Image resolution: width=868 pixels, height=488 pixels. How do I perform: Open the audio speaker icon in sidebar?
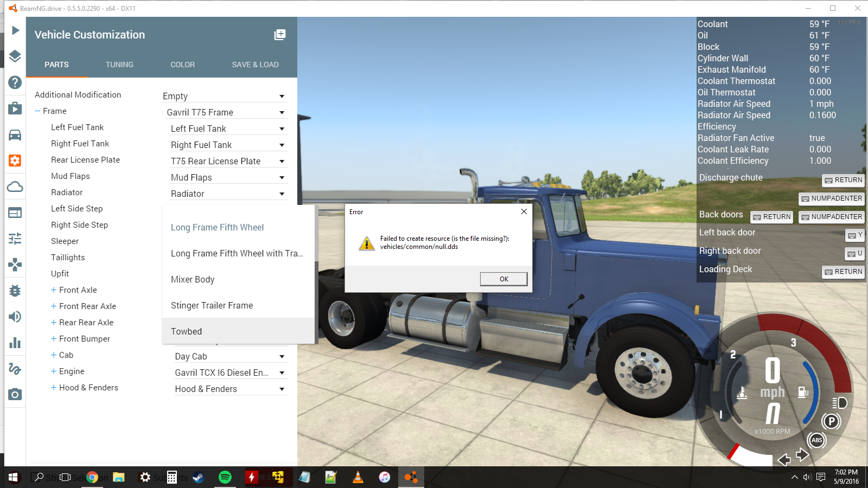point(15,317)
